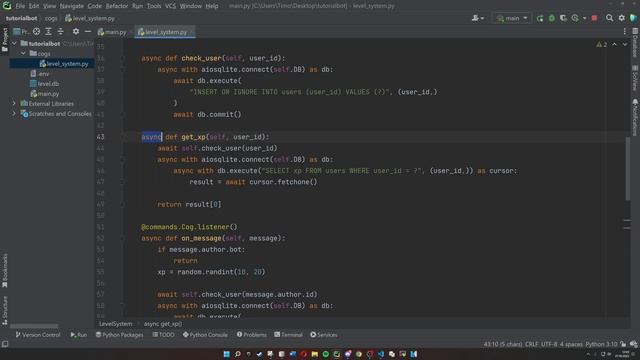Collapse the tutorialbot root folder
This screenshot has height=360, width=640.
[x=14, y=43]
